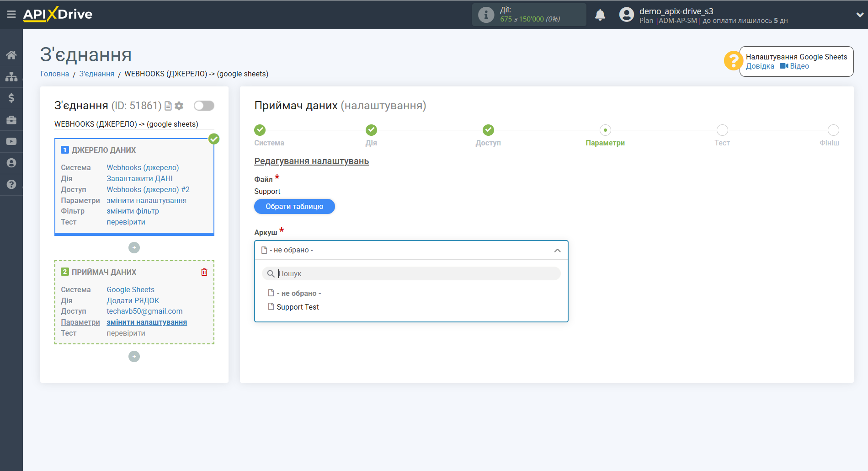Select '- не обрано -' option in list
868x471 pixels.
point(299,293)
